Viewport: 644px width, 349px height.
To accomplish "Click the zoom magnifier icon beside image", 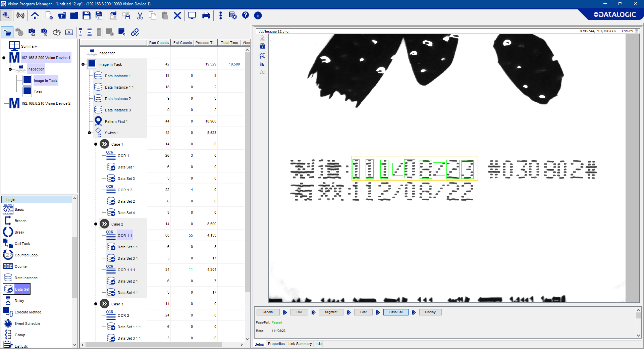I will point(262,56).
